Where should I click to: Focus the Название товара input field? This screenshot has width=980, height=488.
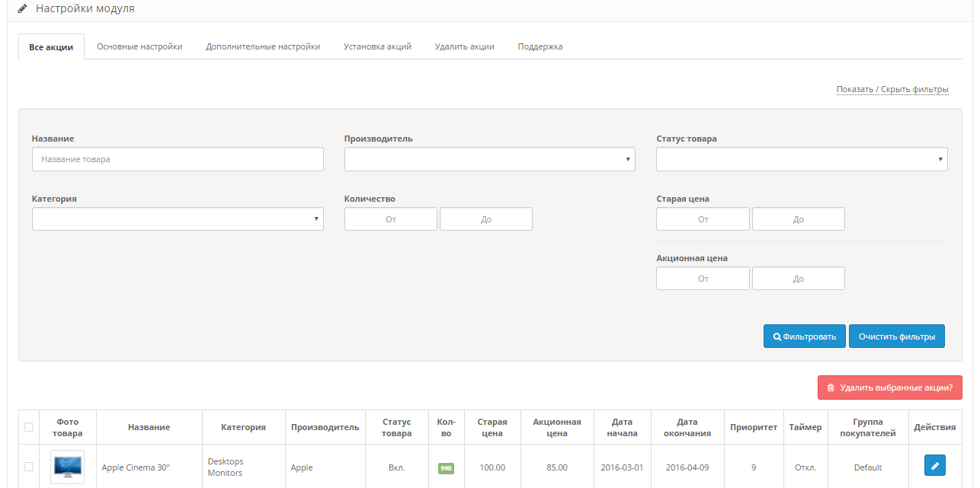point(178,159)
